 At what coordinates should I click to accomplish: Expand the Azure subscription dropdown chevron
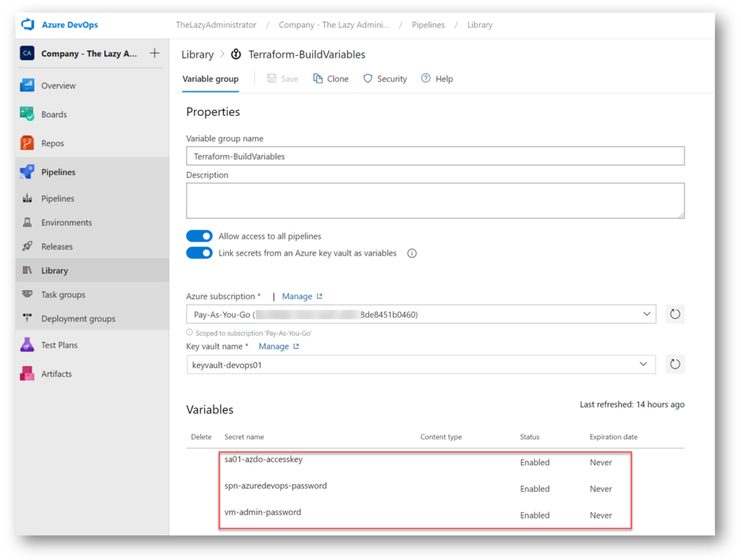pos(646,314)
